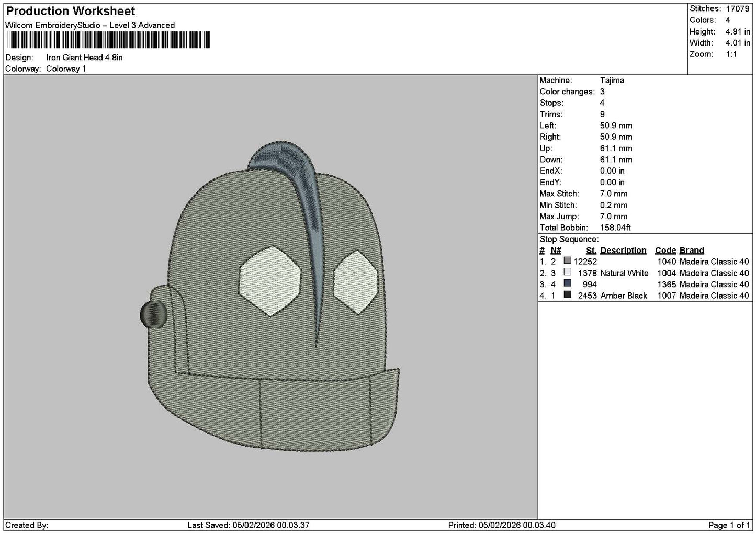
Task: Click design name 'Iron Giant Head 4.8in'
Action: (84, 58)
